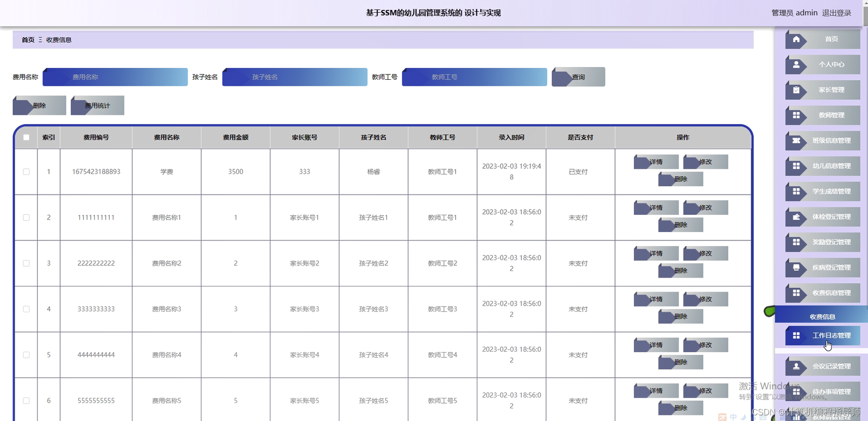Click 删除 for the 学费 row
868x421 pixels.
point(681,179)
